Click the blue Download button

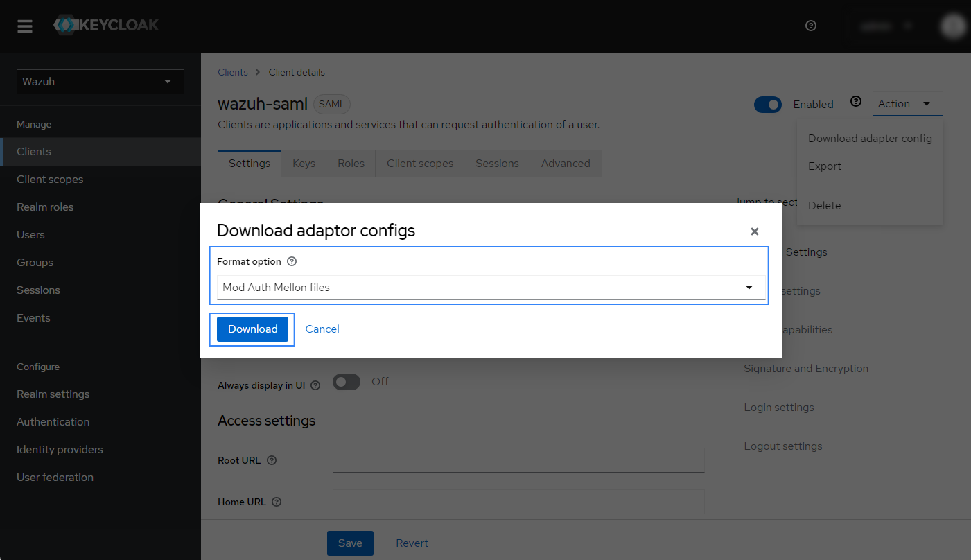(252, 329)
